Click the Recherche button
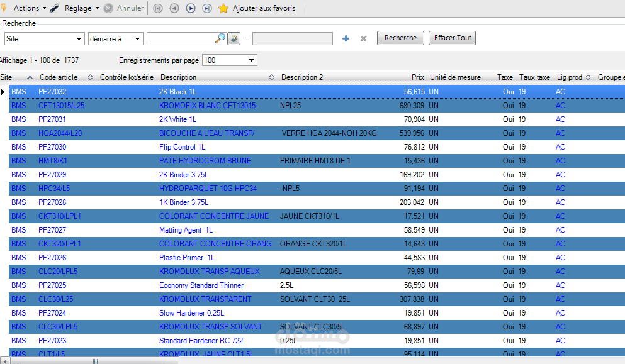Screen dimensions: 625x364 pos(400,38)
